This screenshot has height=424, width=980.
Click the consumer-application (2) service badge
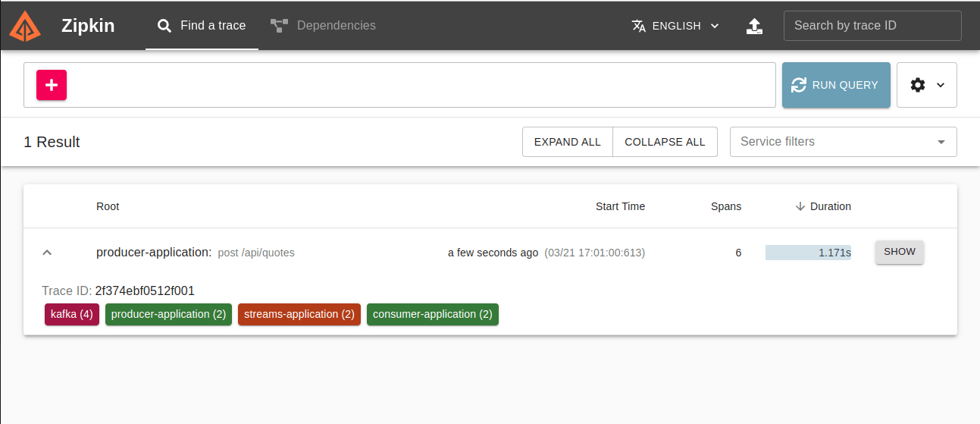pos(433,314)
